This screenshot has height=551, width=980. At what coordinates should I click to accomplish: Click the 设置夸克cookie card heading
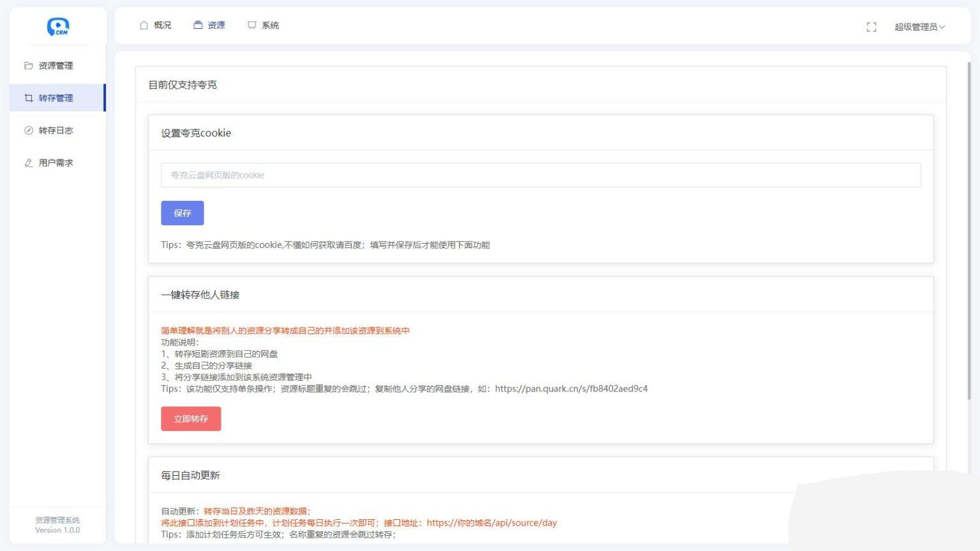[x=196, y=133]
